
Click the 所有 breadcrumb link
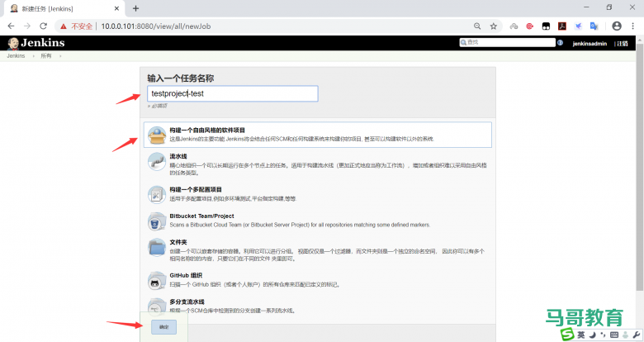[x=45, y=56]
